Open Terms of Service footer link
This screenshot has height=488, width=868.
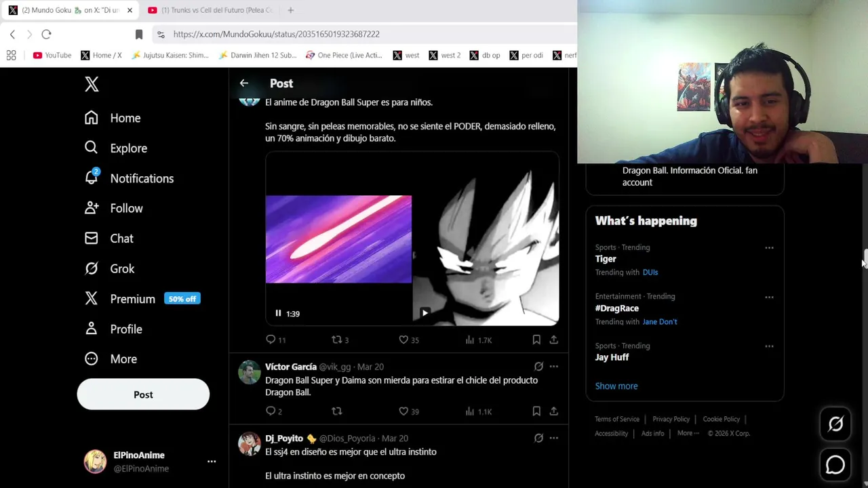point(617,419)
